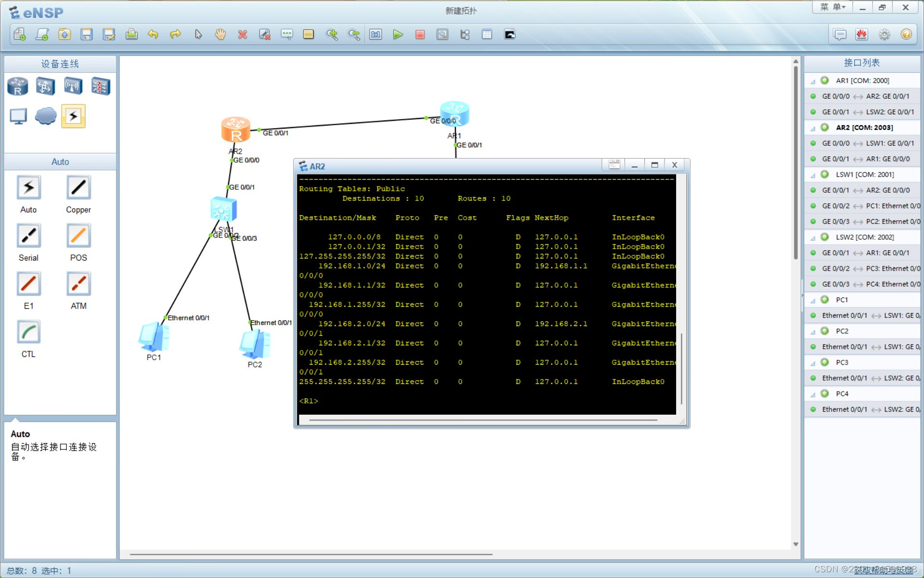Click the green Start devices play icon

tap(398, 35)
